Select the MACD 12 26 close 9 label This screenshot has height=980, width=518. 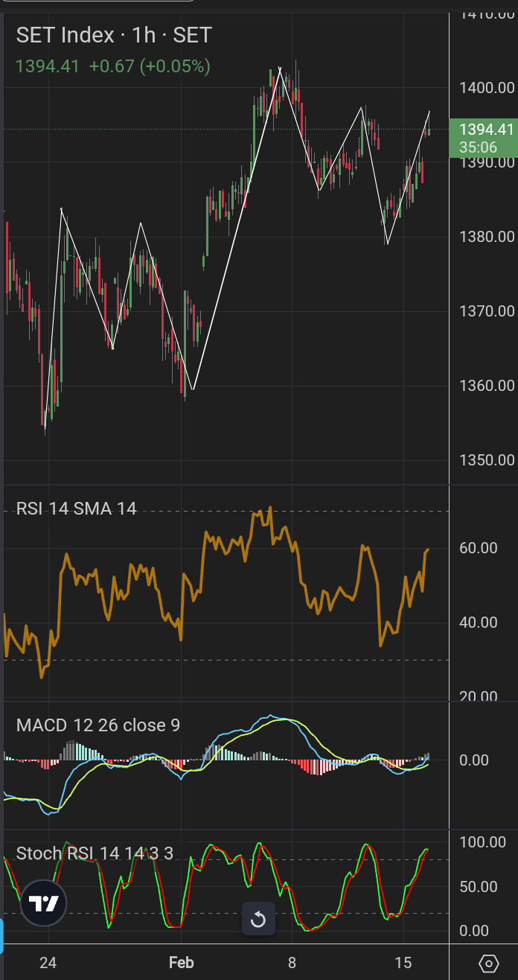98,725
